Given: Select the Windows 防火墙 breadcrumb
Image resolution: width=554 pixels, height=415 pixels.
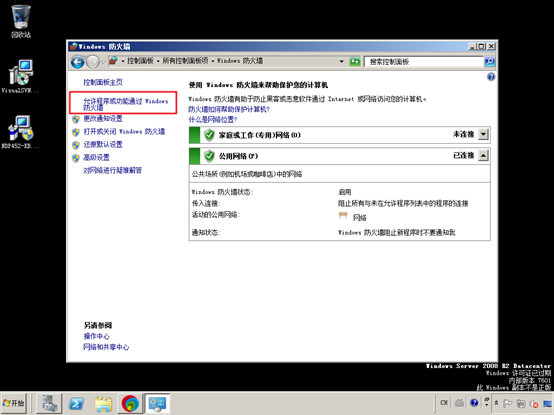Looking at the screenshot, I should tap(240, 61).
